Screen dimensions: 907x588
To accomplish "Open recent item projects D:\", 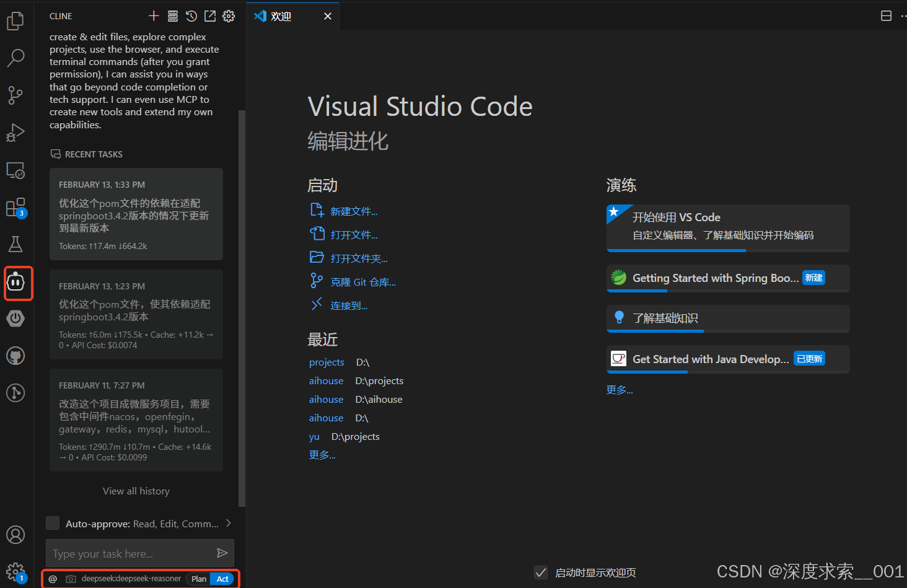I will coord(326,362).
